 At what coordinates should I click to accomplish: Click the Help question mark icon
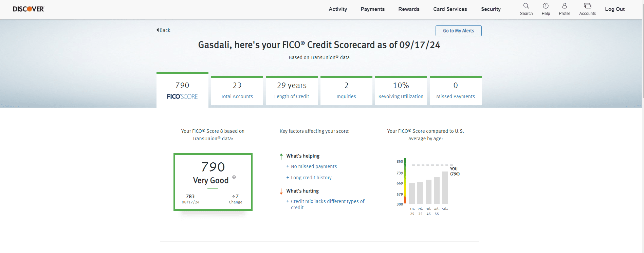[x=546, y=6]
